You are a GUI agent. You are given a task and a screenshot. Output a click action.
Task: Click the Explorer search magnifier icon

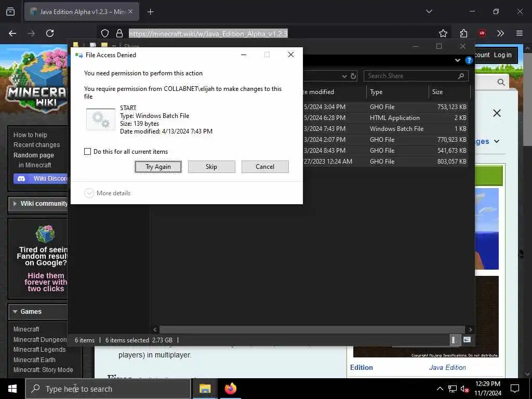coord(461,76)
